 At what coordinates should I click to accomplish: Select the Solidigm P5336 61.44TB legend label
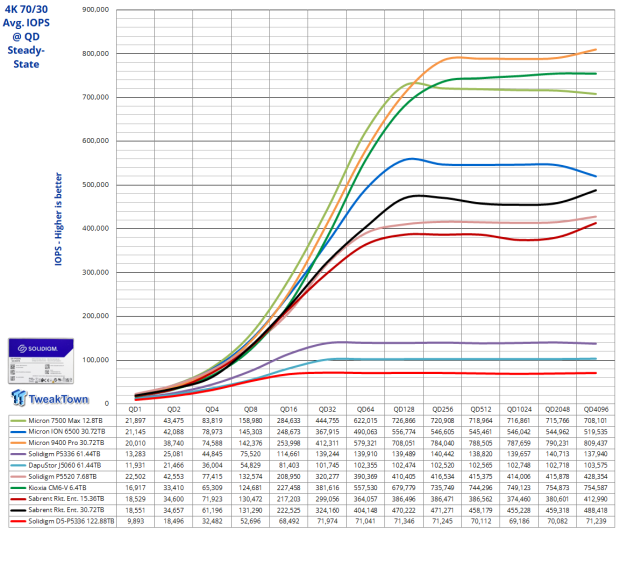pyautogui.click(x=64, y=454)
